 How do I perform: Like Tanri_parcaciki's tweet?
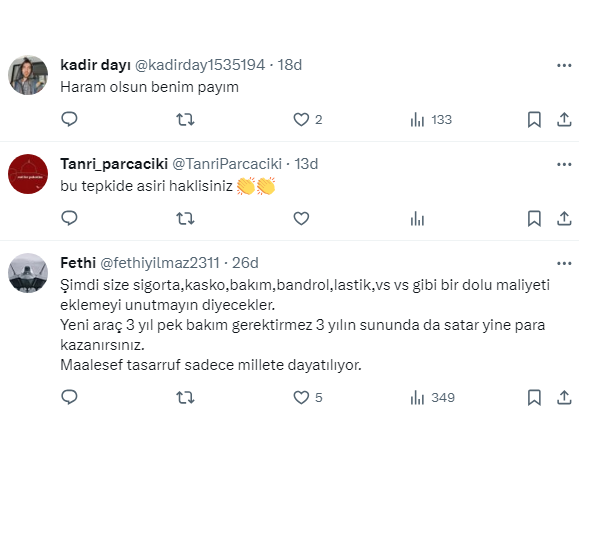pos(301,218)
